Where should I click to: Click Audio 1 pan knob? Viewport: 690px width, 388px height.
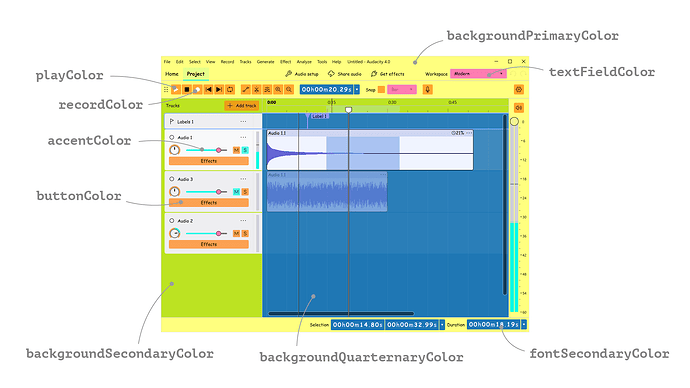[175, 150]
